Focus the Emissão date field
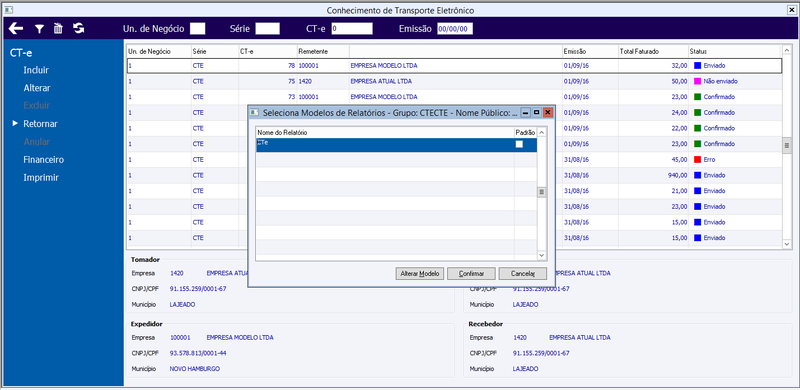 coord(455,29)
